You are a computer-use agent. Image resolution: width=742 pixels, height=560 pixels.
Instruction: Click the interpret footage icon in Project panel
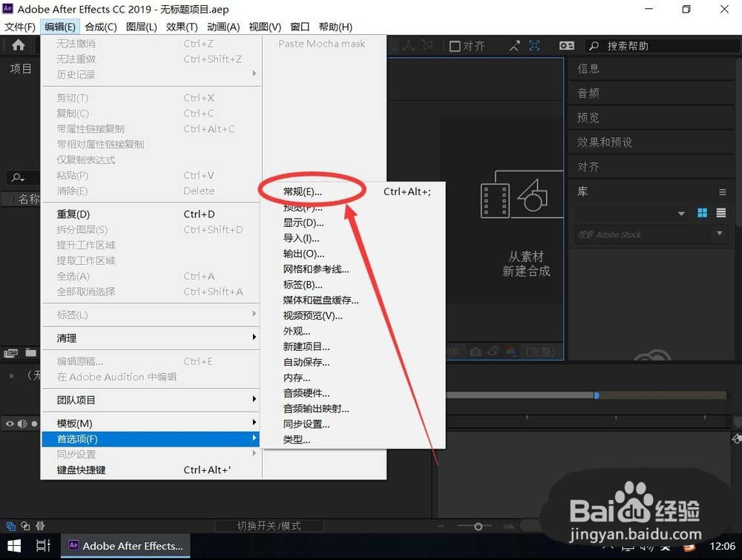point(10,352)
